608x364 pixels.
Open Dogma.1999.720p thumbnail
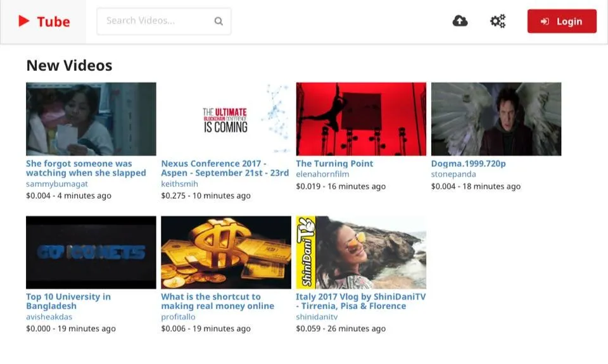click(496, 119)
